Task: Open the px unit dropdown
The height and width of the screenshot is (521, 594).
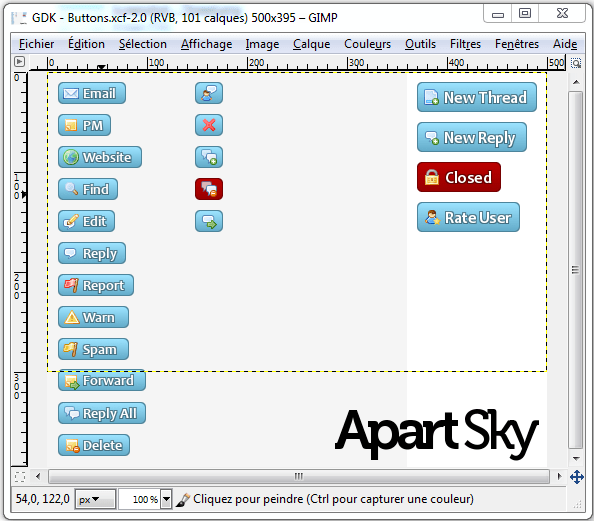Action: point(95,499)
